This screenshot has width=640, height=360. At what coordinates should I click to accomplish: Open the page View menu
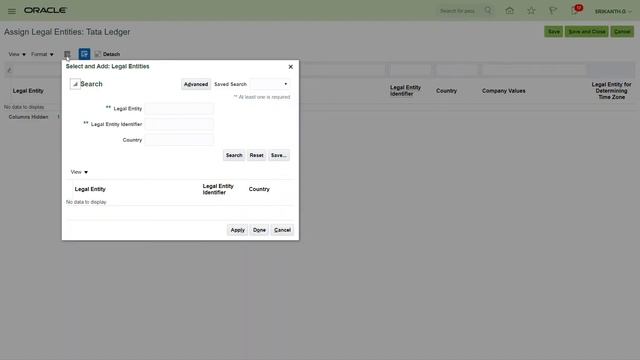pyautogui.click(x=17, y=54)
